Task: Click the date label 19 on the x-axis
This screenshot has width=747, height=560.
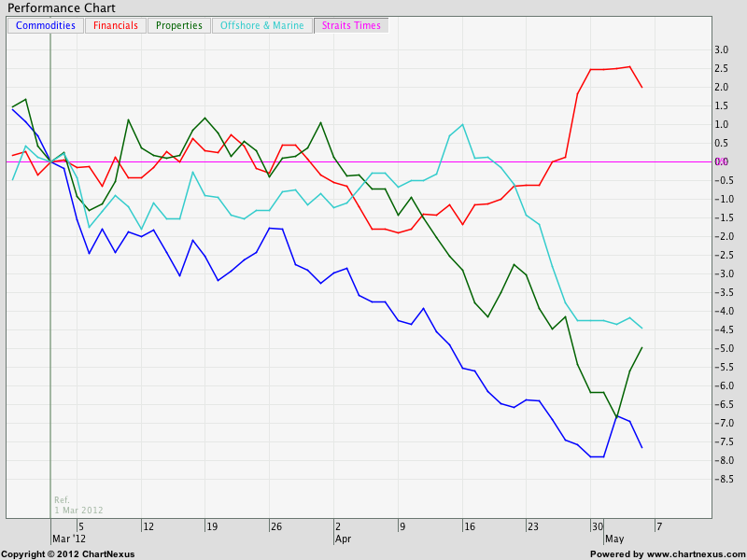Action: (x=212, y=526)
